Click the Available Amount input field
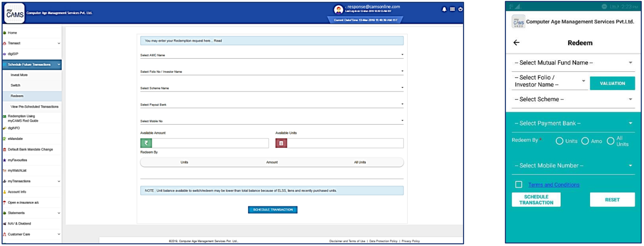The image size is (644, 246). point(210,143)
